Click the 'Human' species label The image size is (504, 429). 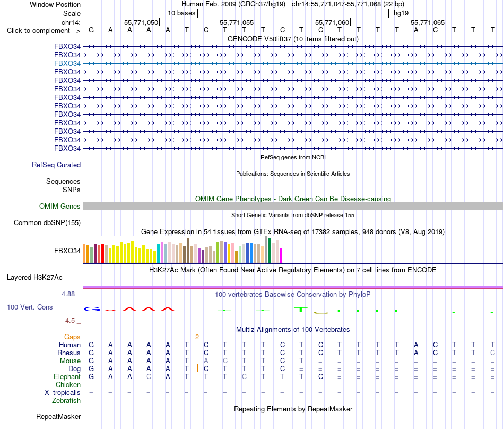[69, 345]
